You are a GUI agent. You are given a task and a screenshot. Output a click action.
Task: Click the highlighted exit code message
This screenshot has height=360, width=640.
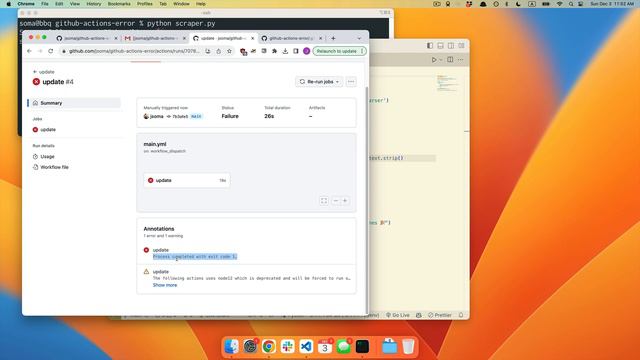195,256
